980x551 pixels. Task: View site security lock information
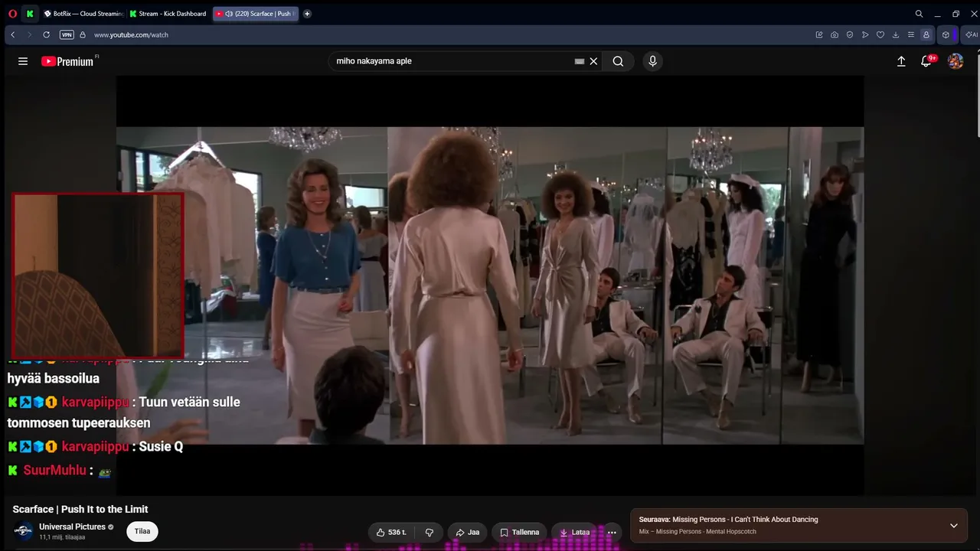[x=83, y=34]
